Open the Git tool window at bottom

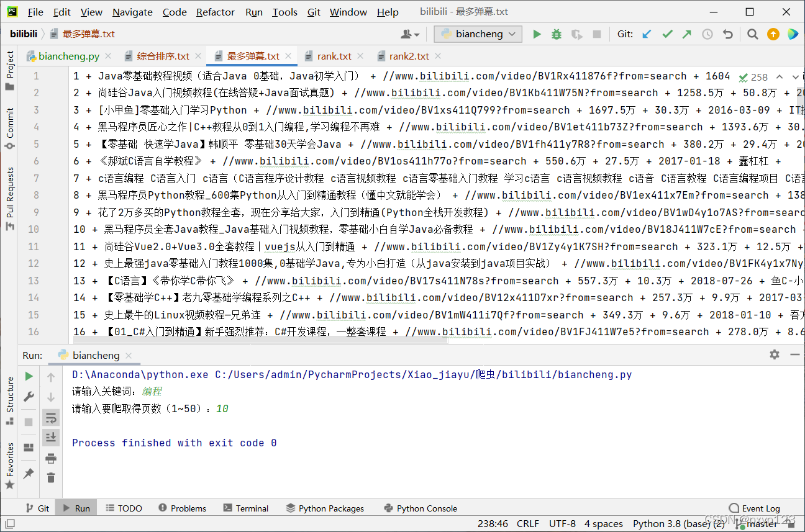click(37, 508)
